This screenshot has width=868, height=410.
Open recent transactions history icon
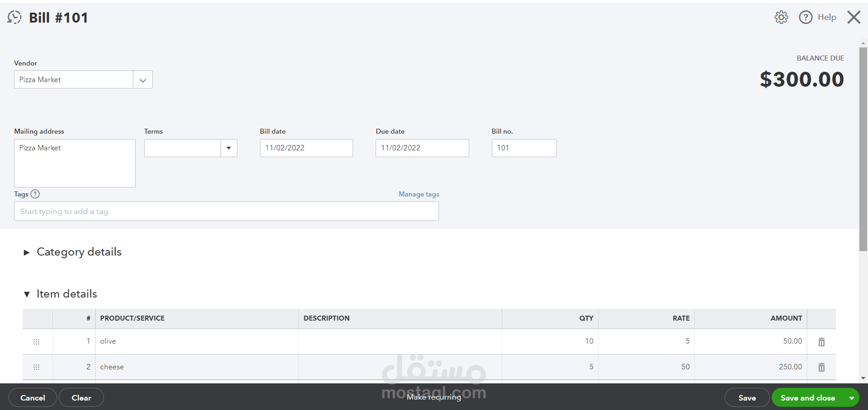click(x=14, y=17)
